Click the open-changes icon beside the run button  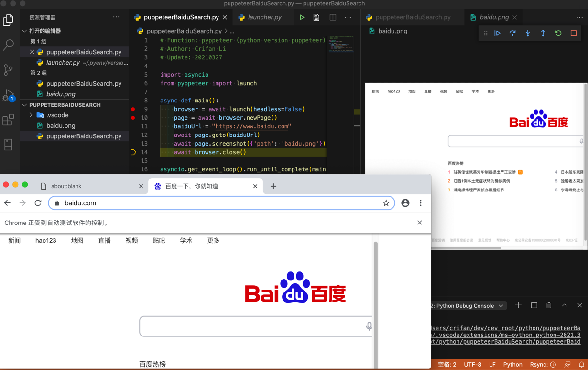click(x=316, y=17)
